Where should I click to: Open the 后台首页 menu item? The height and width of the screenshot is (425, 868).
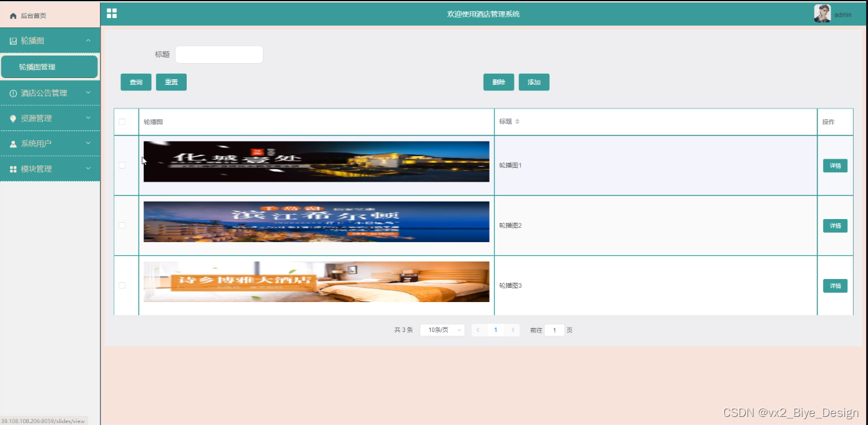(x=50, y=16)
